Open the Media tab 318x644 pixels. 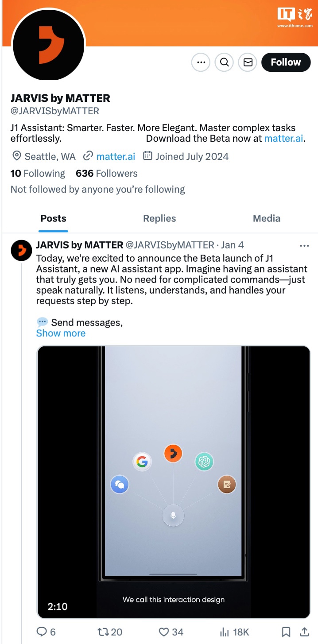point(267,218)
